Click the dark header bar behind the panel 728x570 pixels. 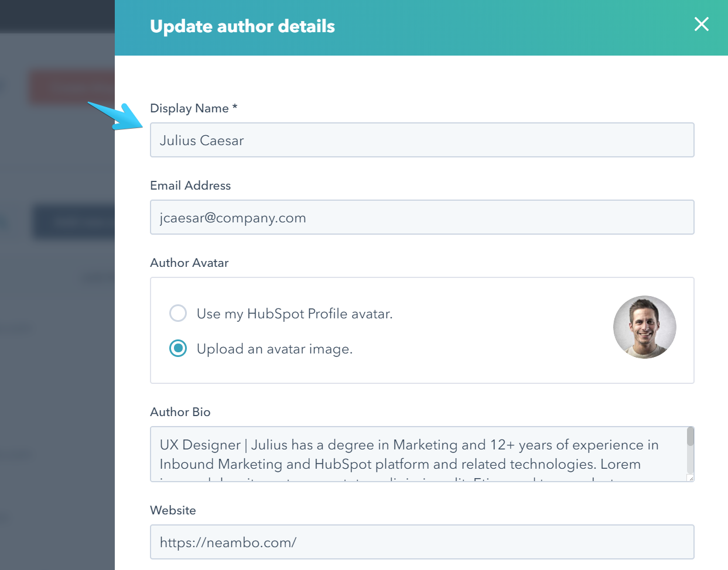57,16
